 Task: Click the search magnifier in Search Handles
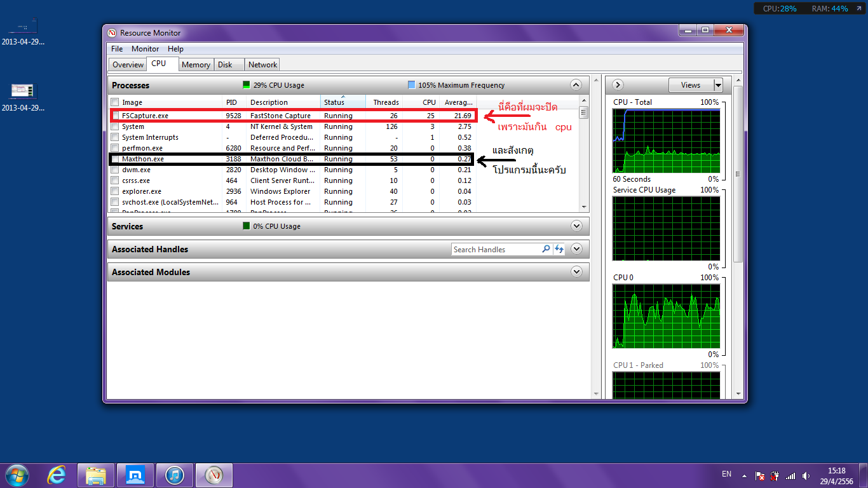(546, 249)
